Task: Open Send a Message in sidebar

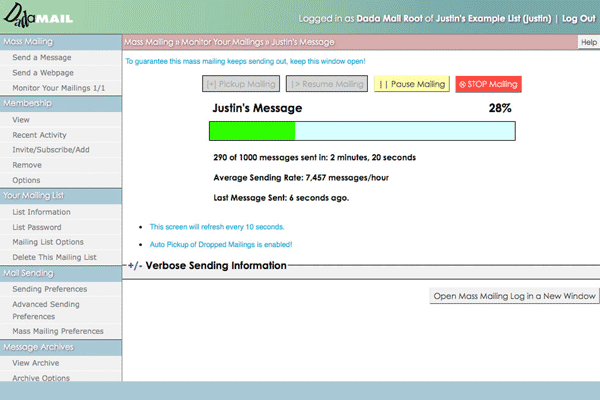Action: tap(42, 58)
